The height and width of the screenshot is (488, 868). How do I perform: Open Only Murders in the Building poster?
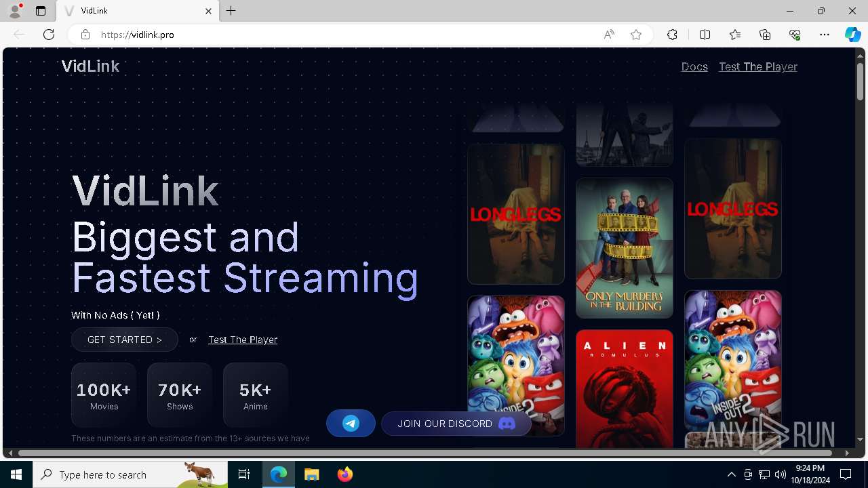coord(625,248)
